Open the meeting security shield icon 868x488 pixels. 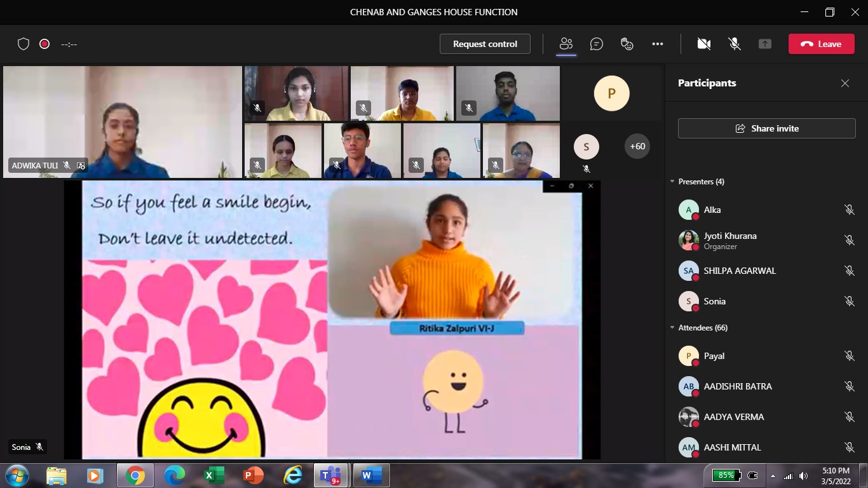click(x=24, y=44)
